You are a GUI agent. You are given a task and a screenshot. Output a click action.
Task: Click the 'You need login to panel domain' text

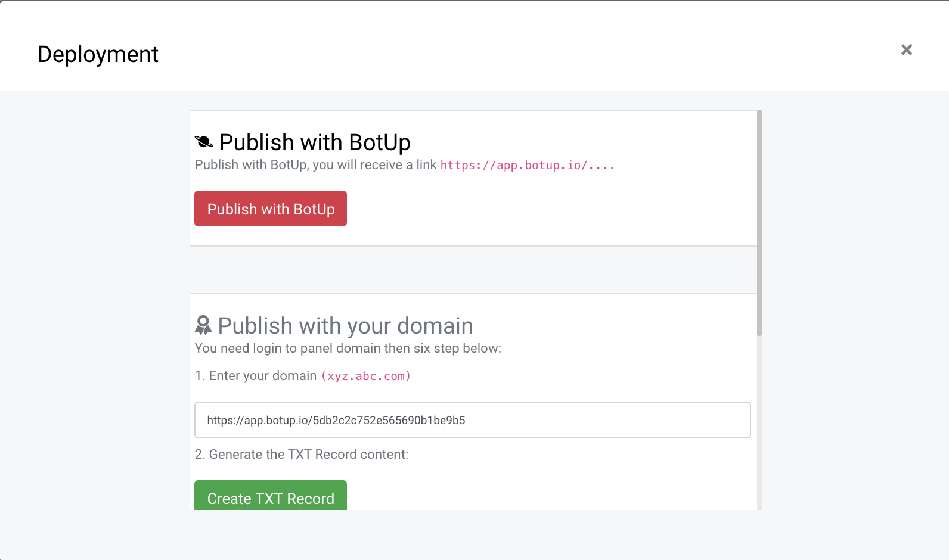point(348,349)
